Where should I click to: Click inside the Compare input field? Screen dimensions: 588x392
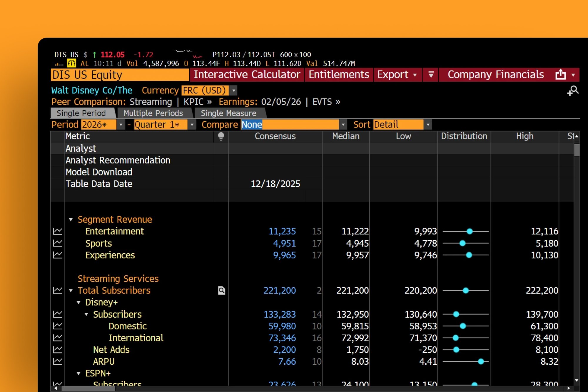(x=291, y=124)
